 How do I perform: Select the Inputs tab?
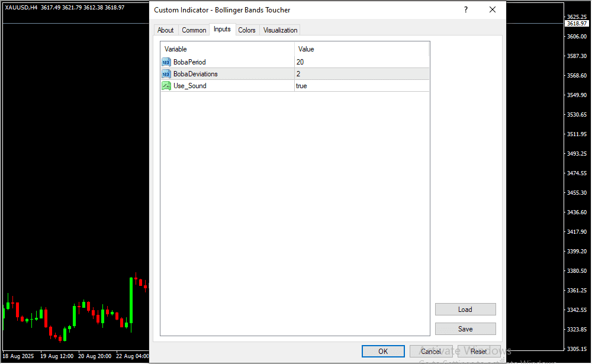click(x=222, y=30)
